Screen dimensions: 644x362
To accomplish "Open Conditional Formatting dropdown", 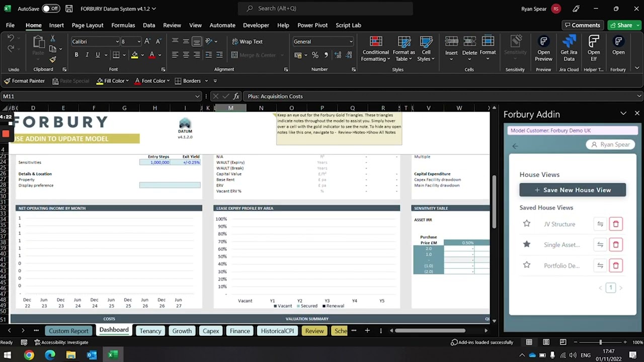I will pyautogui.click(x=375, y=49).
